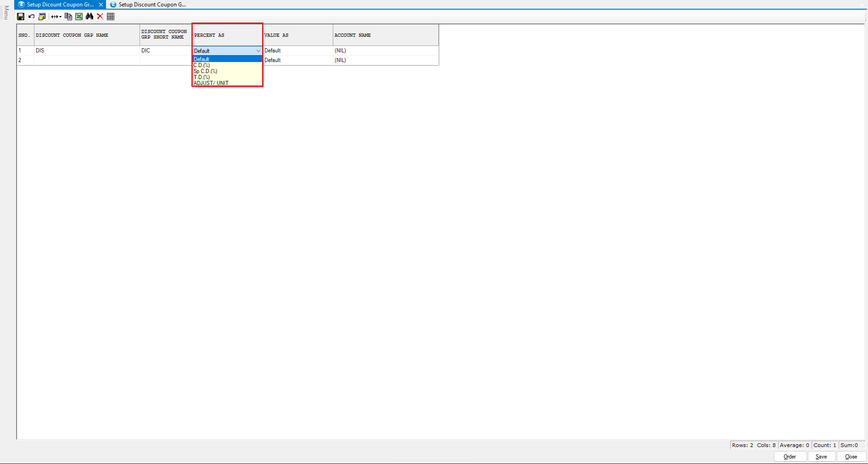Click the column width resize toolbar icon
The height and width of the screenshot is (464, 868).
(56, 17)
